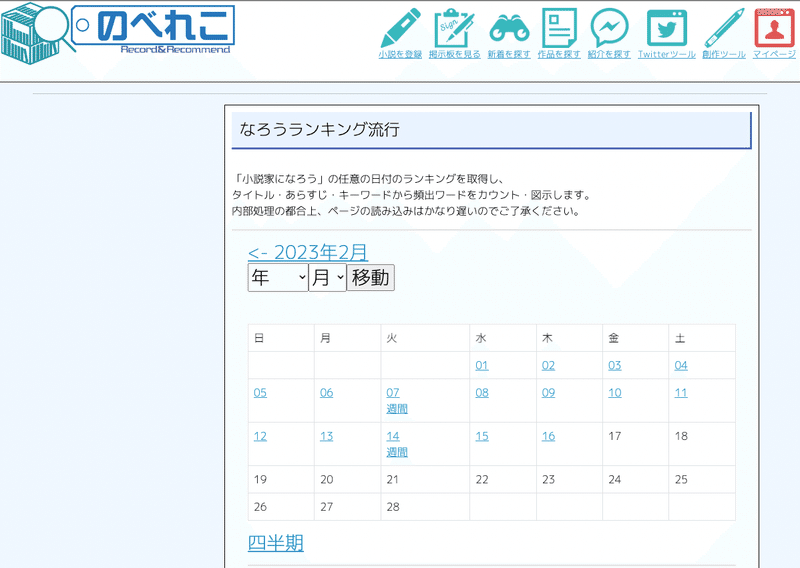The width and height of the screenshot is (800, 568).
Task: Go to the previous month via <- 2023年2月
Action: pos(308,252)
